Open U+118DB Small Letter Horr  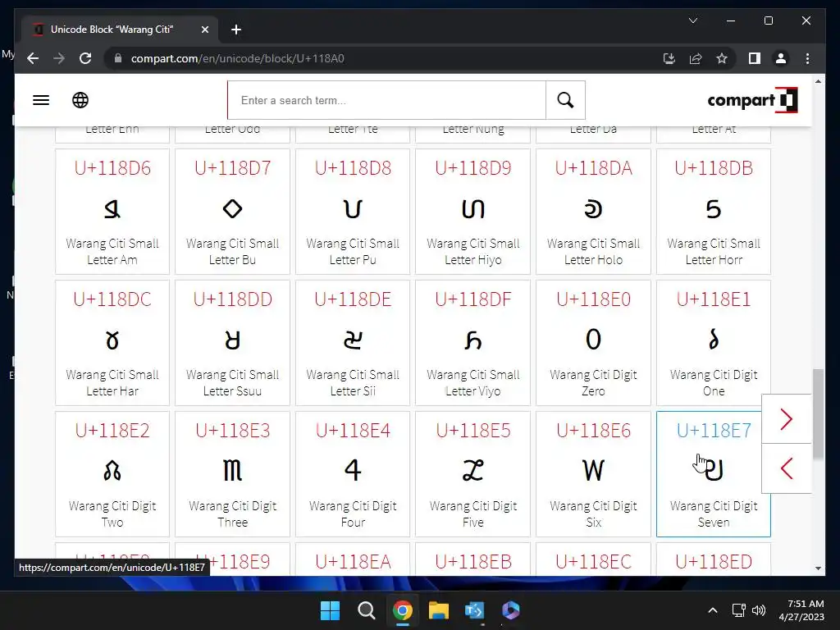714,212
